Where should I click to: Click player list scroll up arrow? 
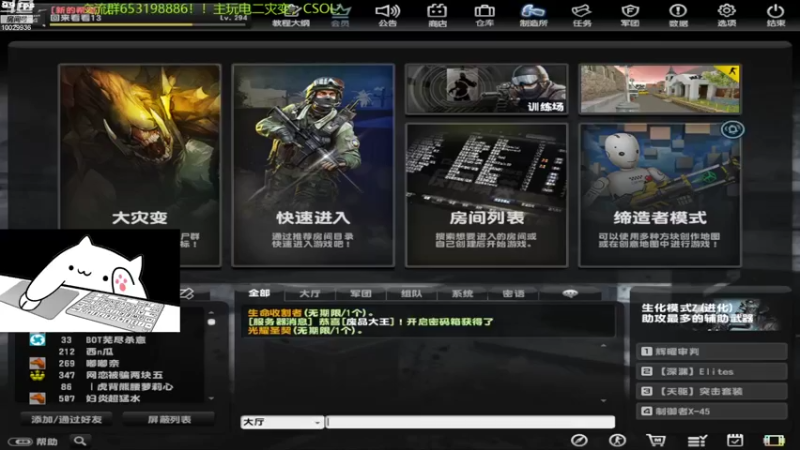coord(211,312)
